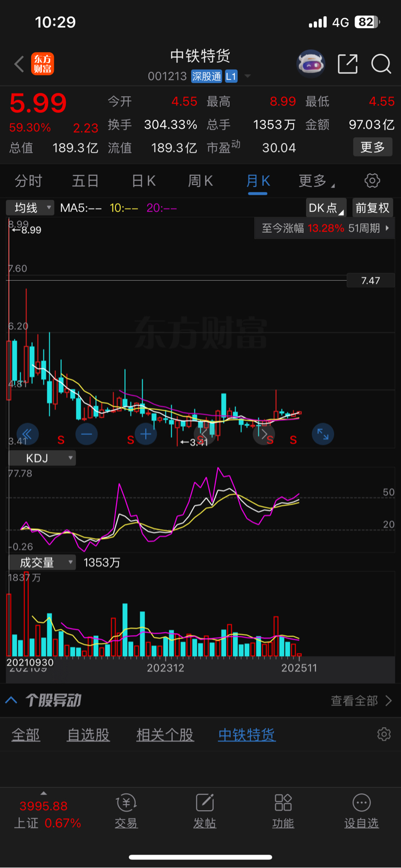Tap current price 5.99
This screenshot has height=868, width=401.
click(x=38, y=103)
